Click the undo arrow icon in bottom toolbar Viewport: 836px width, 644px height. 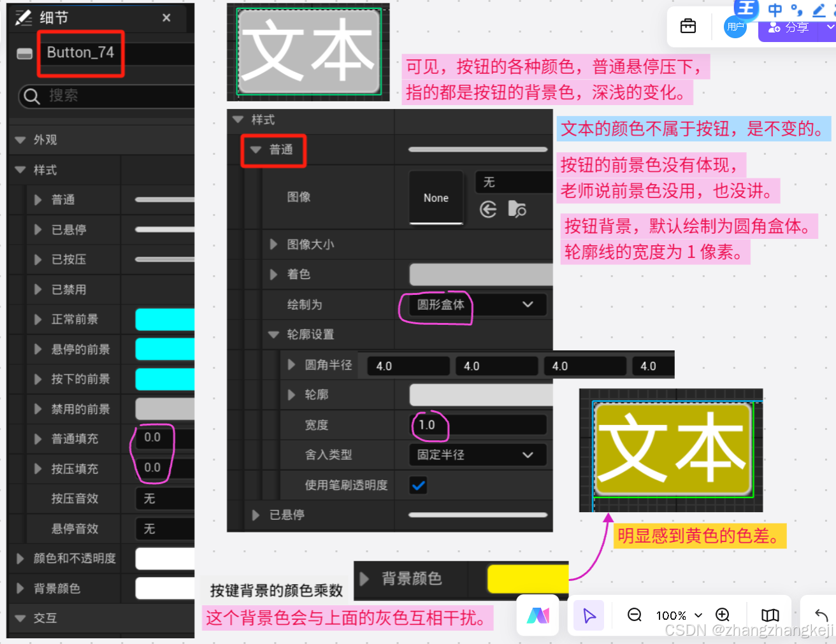pyautogui.click(x=821, y=615)
